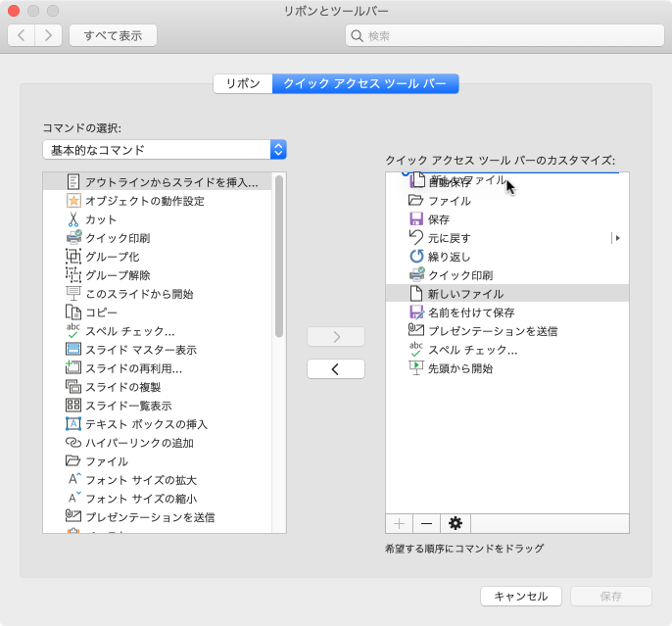
Task: Click the テキスト ボックスの挿入 icon
Action: click(x=73, y=424)
